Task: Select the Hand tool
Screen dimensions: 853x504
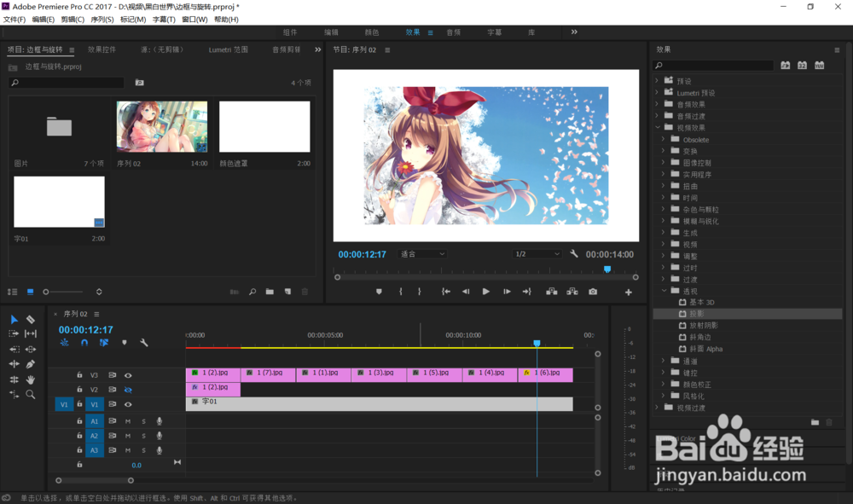Action: [x=31, y=379]
